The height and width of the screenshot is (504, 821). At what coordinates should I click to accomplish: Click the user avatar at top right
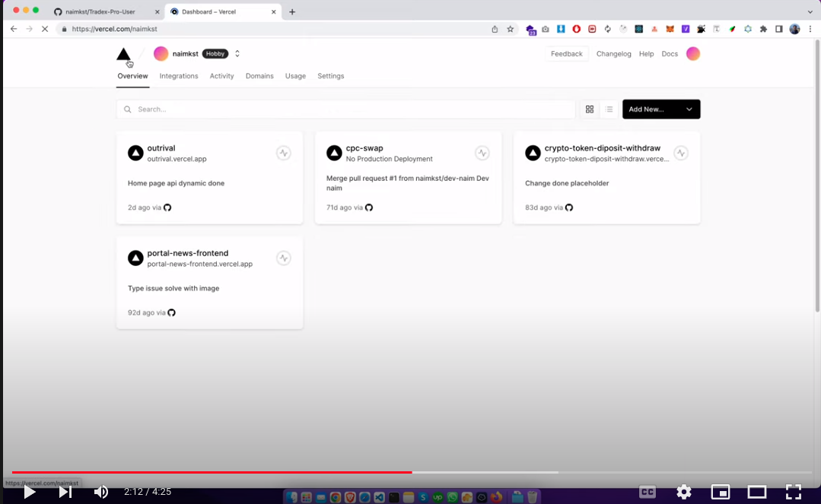pos(692,54)
